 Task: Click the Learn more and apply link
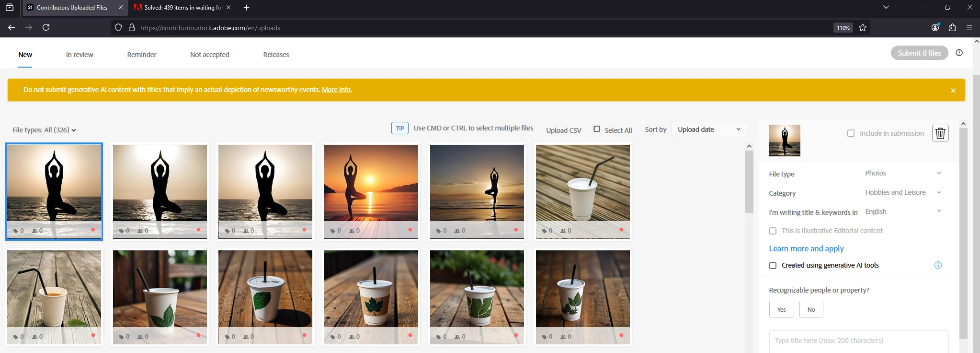coord(806,248)
